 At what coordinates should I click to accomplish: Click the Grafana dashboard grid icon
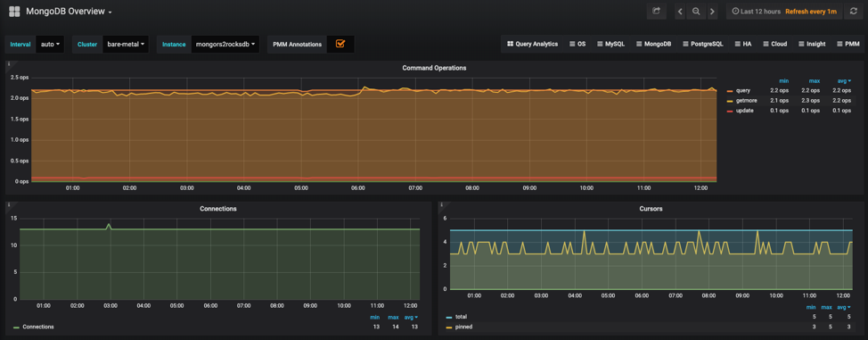[14, 11]
